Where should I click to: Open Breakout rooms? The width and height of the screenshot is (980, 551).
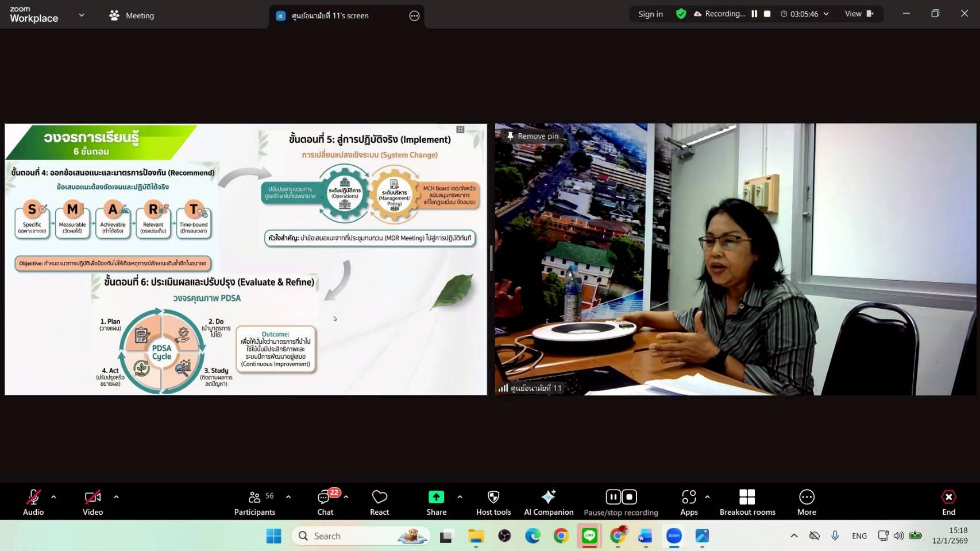[747, 502]
